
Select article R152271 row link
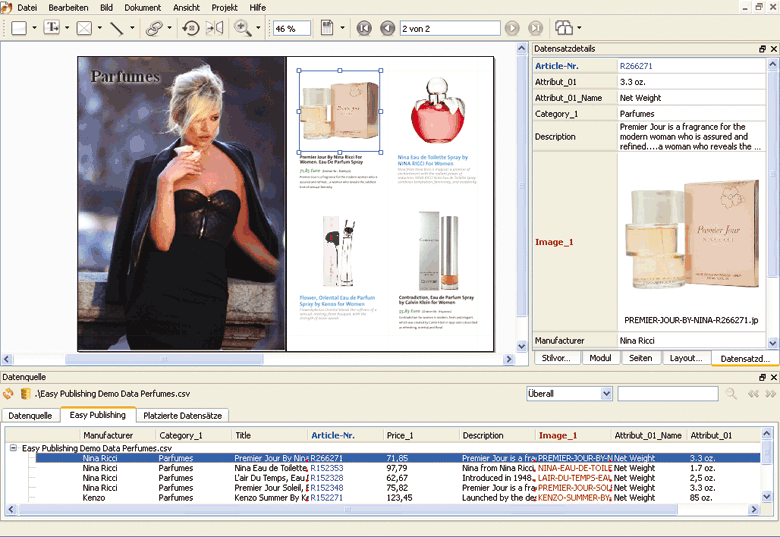coord(326,498)
